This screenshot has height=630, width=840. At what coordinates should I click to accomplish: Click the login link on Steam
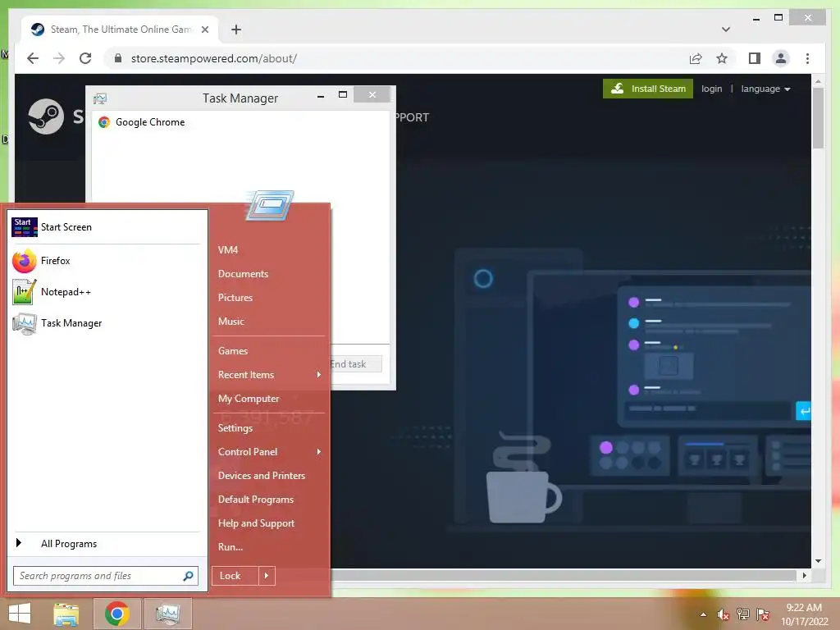pyautogui.click(x=711, y=89)
